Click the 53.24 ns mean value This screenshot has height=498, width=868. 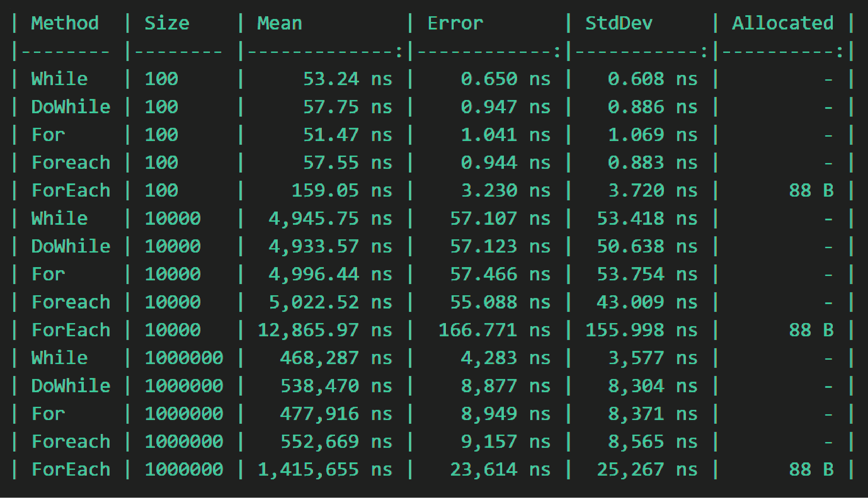348,79
